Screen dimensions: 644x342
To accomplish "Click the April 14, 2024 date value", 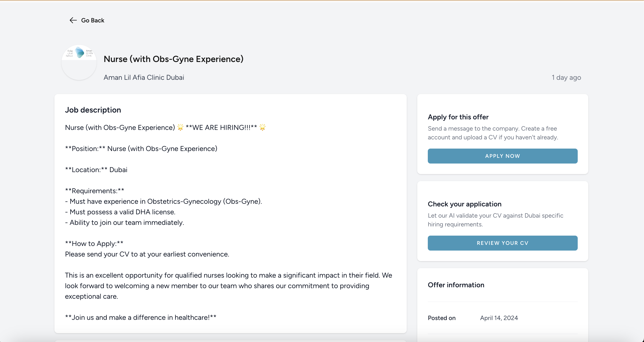I will pyautogui.click(x=499, y=318).
